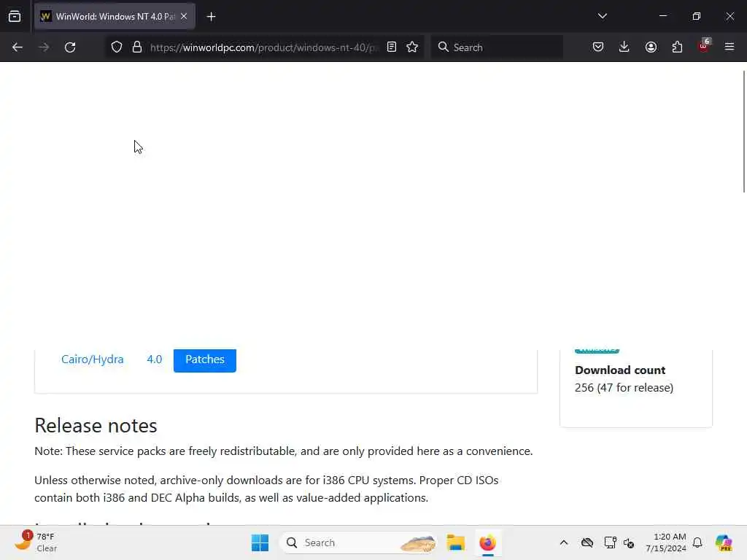Viewport: 747px width, 560px height.
Task: Open the Firefox application hamburger menu
Action: pyautogui.click(x=729, y=47)
